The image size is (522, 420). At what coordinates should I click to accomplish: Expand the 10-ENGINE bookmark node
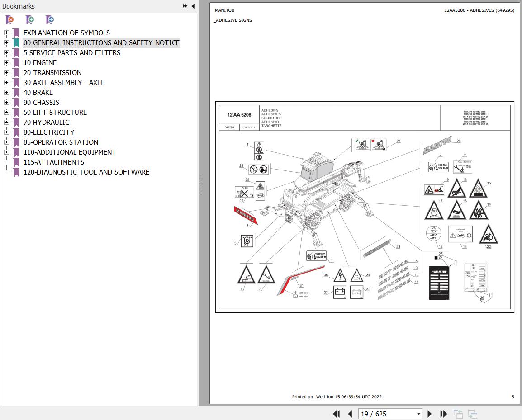tap(6, 62)
